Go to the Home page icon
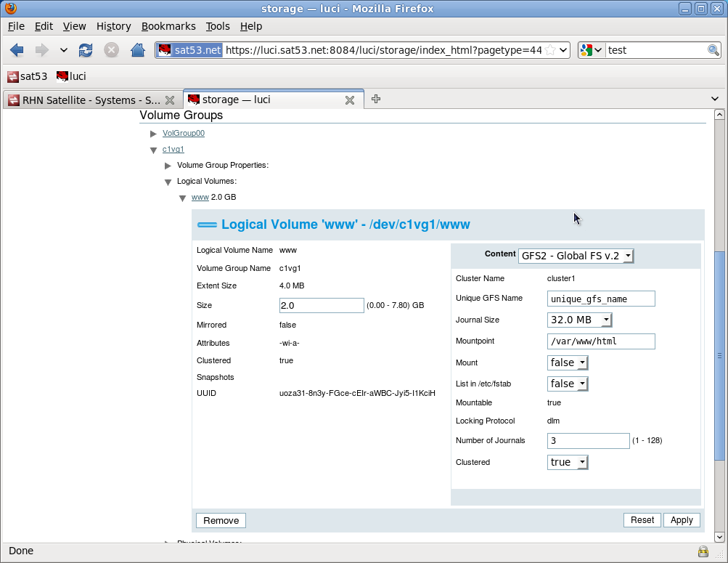 click(x=137, y=50)
